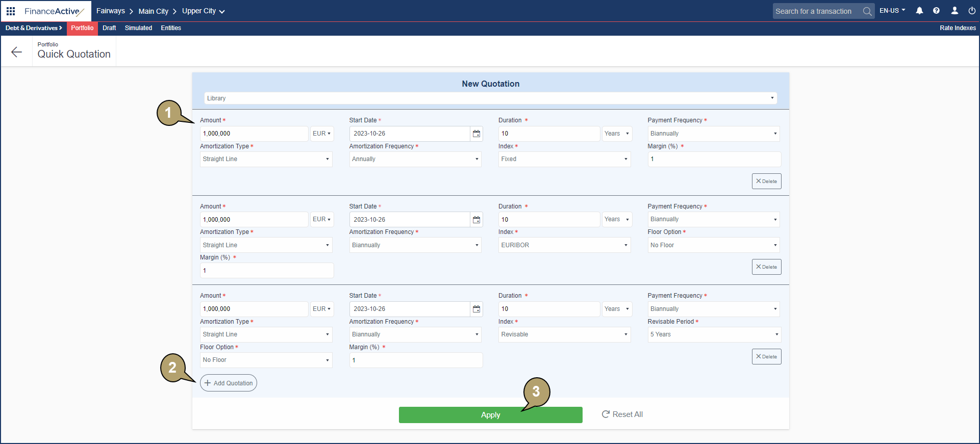
Task: Open the help question mark icon
Action: point(936,11)
